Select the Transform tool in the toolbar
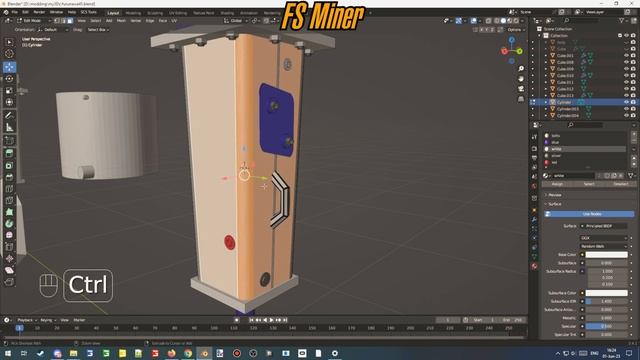 pyautogui.click(x=9, y=102)
